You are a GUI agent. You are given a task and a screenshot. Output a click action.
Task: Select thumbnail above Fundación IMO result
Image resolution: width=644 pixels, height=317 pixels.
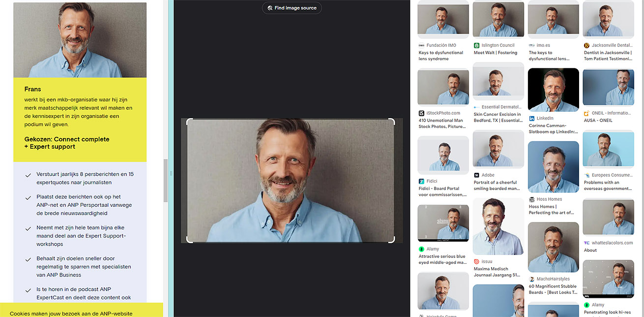(443, 19)
